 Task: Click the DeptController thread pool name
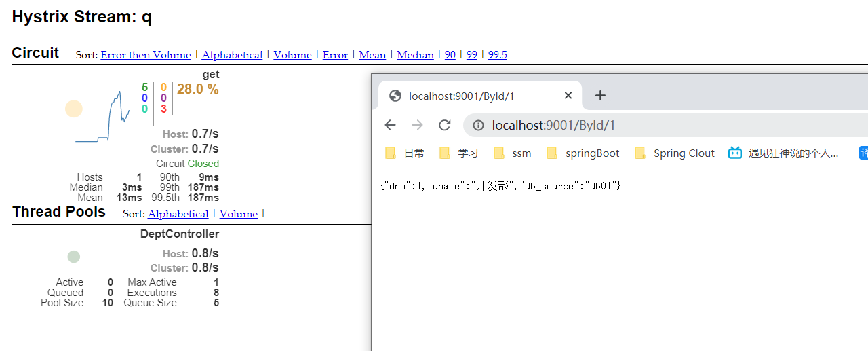coord(180,234)
